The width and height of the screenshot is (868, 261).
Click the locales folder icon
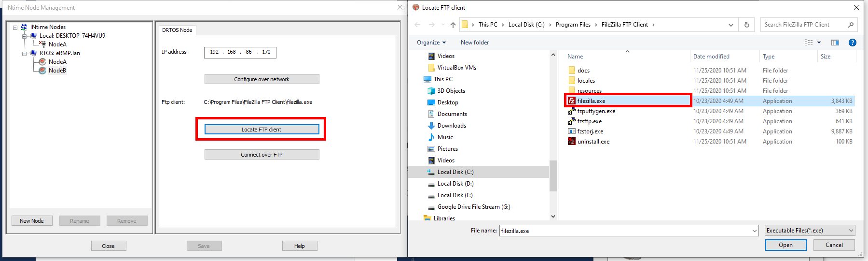pos(572,81)
